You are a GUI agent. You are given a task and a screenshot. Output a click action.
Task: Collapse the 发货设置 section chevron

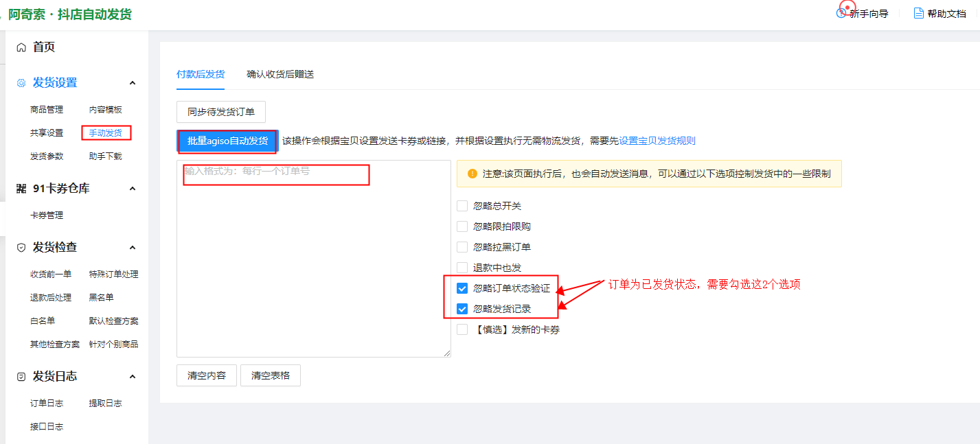click(133, 83)
